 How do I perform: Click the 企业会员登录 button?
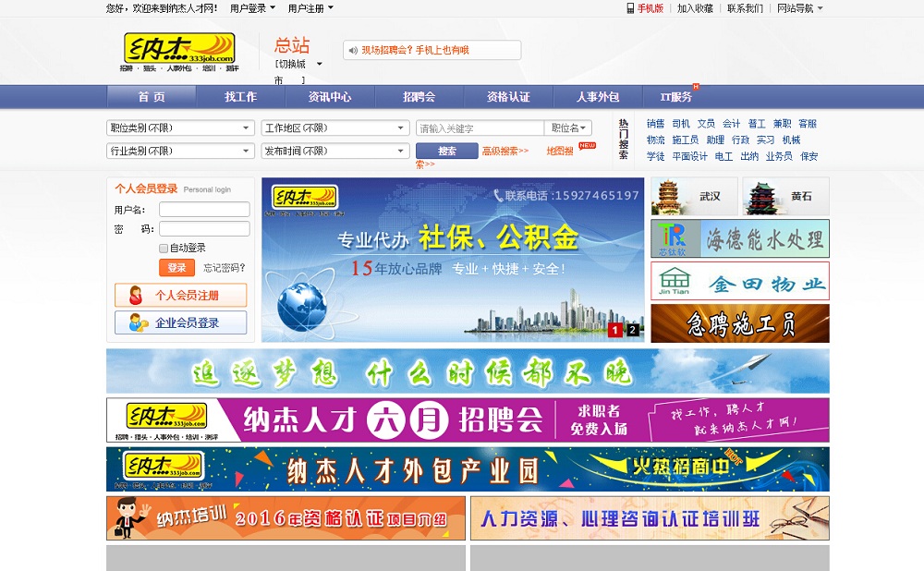[181, 322]
